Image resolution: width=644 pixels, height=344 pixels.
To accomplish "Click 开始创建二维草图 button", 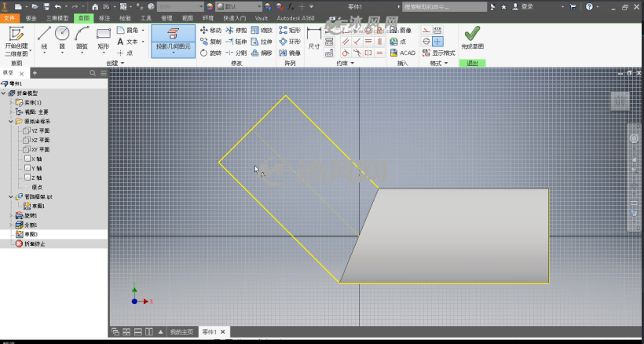I will (x=16, y=41).
